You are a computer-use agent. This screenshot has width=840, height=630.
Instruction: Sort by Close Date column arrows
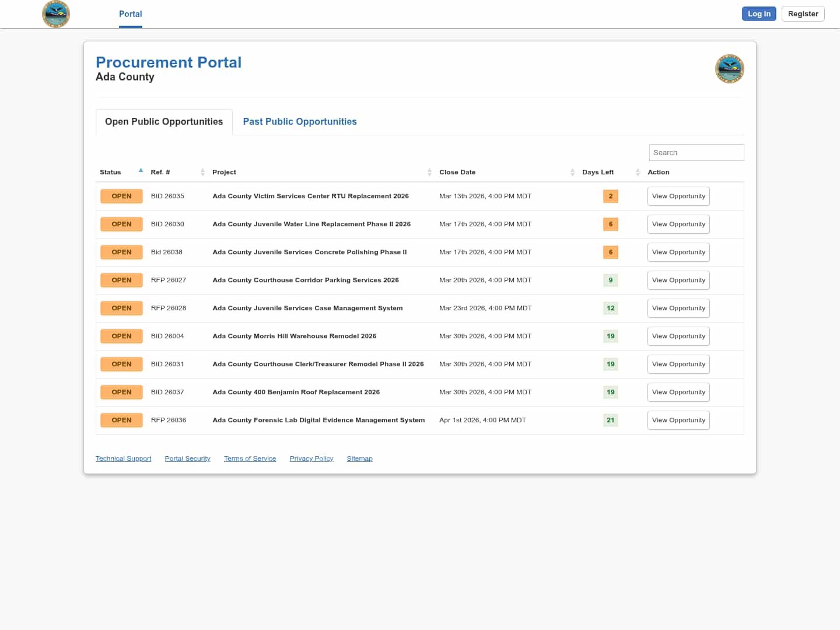click(572, 172)
